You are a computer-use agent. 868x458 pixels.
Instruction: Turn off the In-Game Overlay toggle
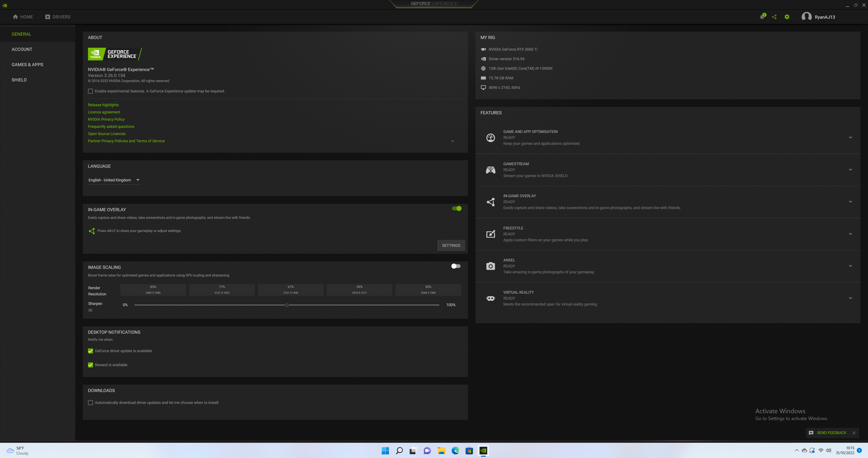point(457,208)
